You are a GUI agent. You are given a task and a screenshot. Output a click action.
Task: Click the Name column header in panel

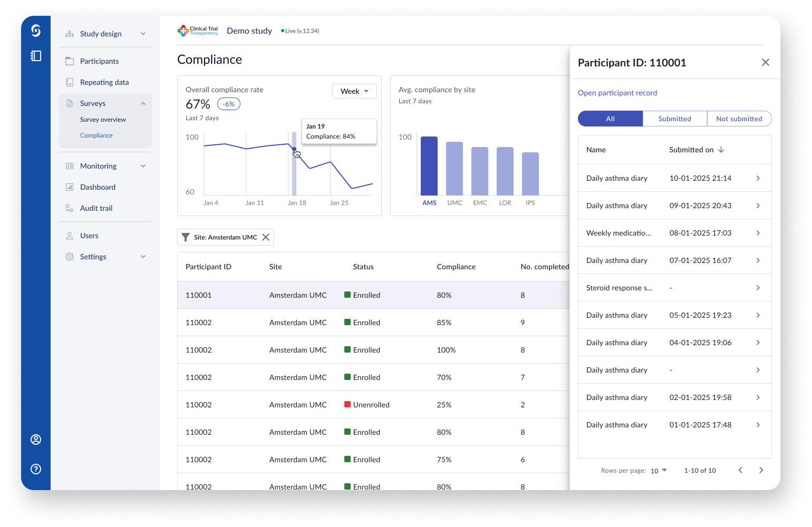(596, 150)
